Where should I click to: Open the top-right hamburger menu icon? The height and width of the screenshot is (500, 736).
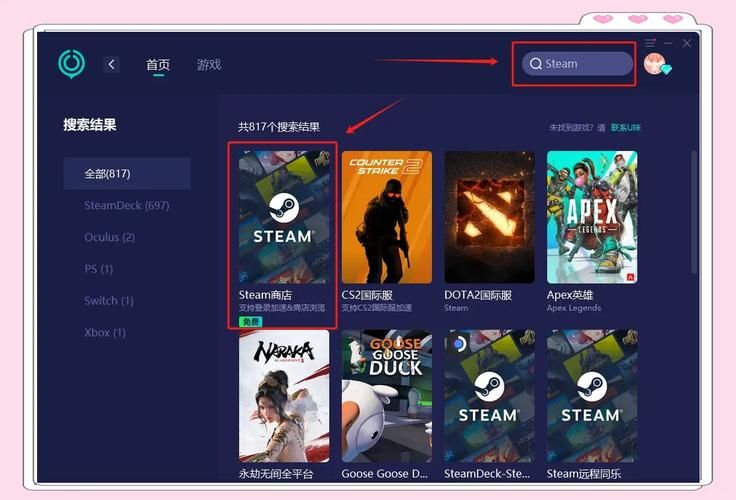[650, 43]
